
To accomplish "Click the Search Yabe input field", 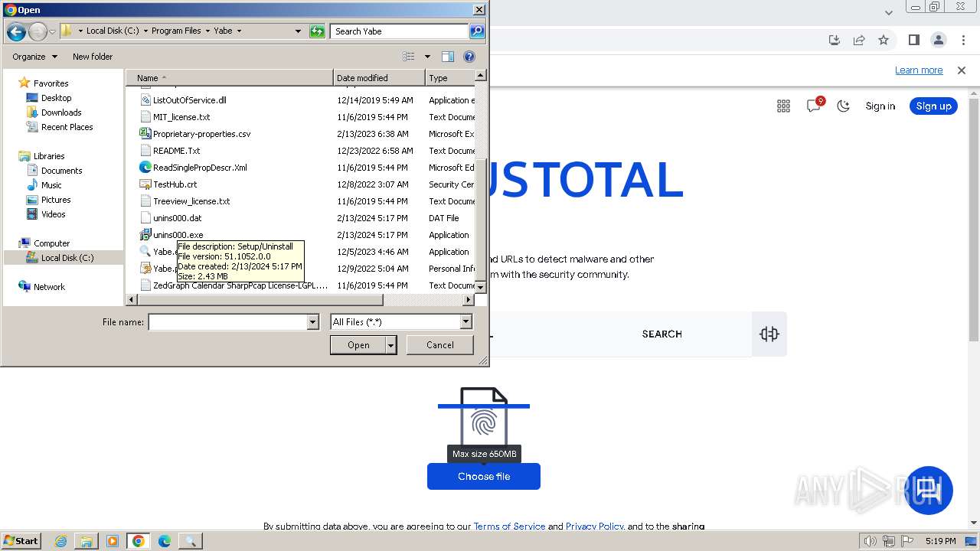I will click(x=400, y=31).
